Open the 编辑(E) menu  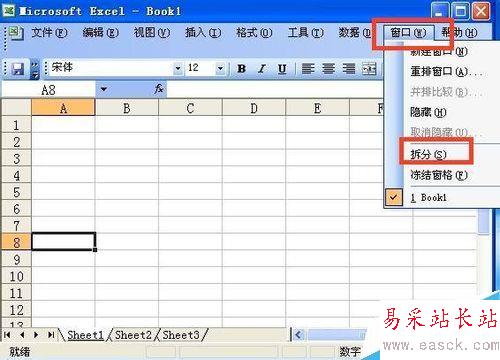click(100, 33)
